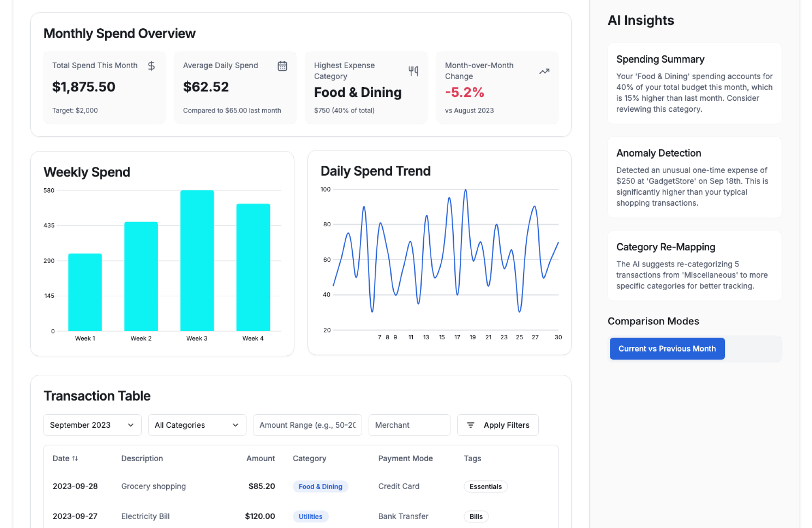The image size is (812, 528).
Task: Click the Bills tag pill
Action: pos(476,517)
